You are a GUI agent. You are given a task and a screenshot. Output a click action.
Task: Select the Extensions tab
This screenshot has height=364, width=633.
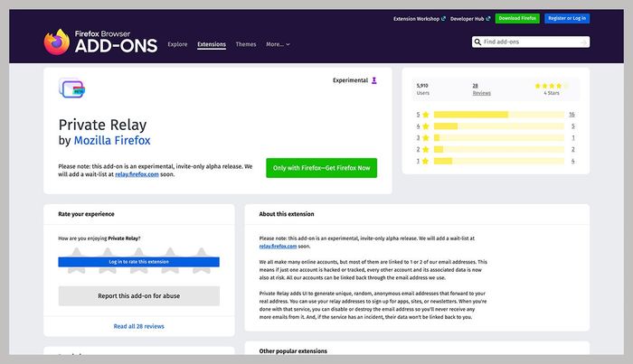[212, 44]
